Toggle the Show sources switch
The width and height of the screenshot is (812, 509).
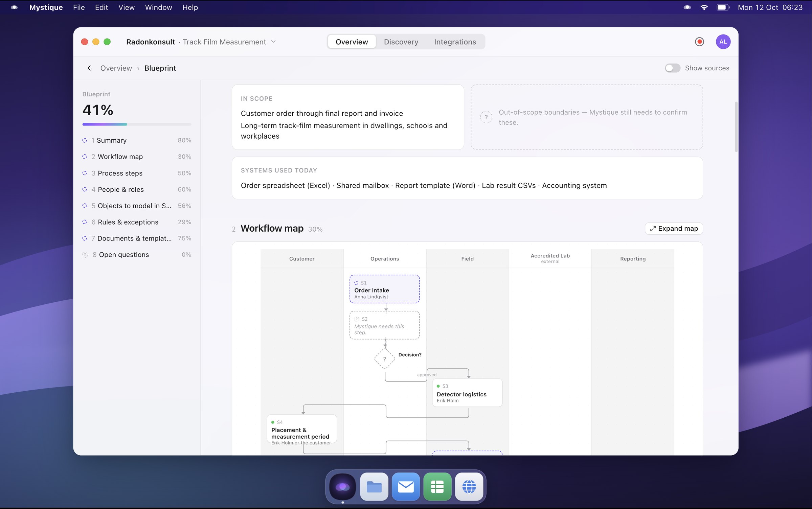672,68
